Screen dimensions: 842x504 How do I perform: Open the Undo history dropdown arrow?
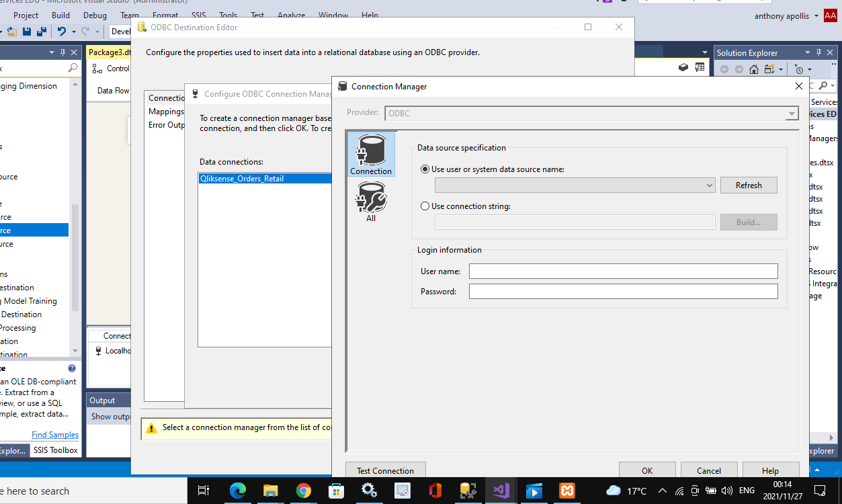coord(73,32)
